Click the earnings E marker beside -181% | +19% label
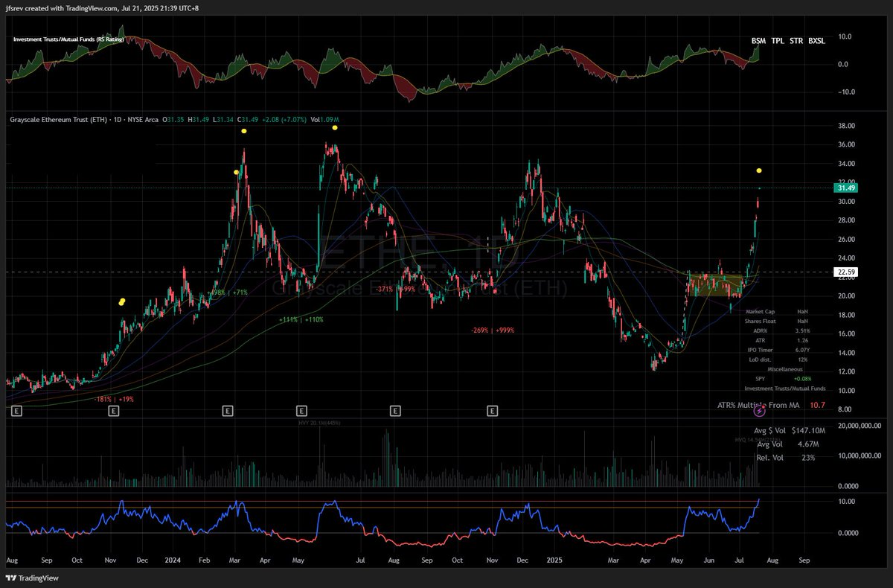Screen dimensions: 893x588 pos(113,410)
